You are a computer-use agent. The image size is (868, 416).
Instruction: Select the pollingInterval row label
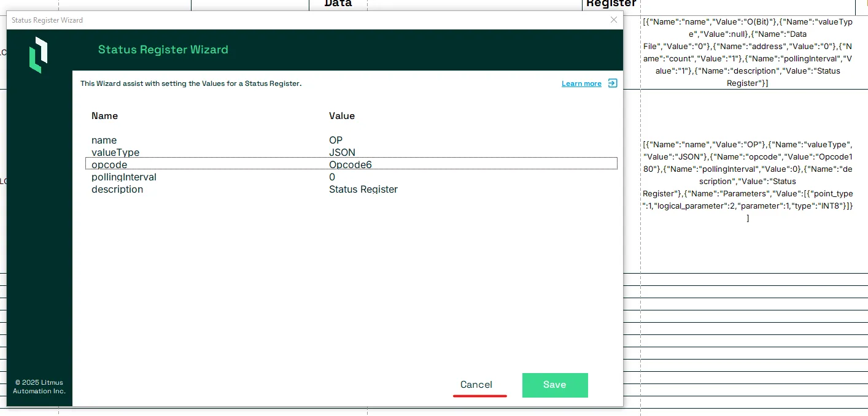click(x=124, y=177)
